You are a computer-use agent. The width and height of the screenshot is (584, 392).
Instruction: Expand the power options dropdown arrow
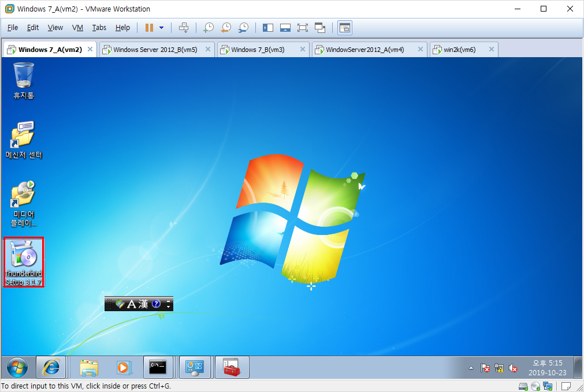point(161,28)
